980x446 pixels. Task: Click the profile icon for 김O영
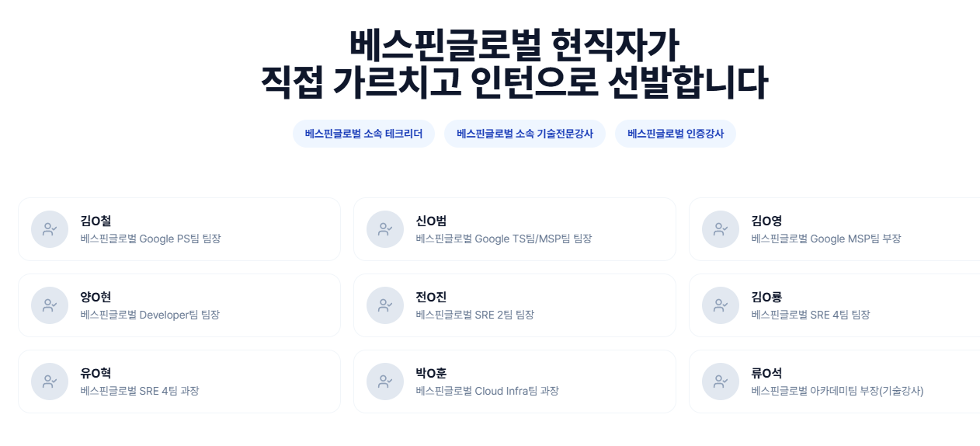point(721,229)
